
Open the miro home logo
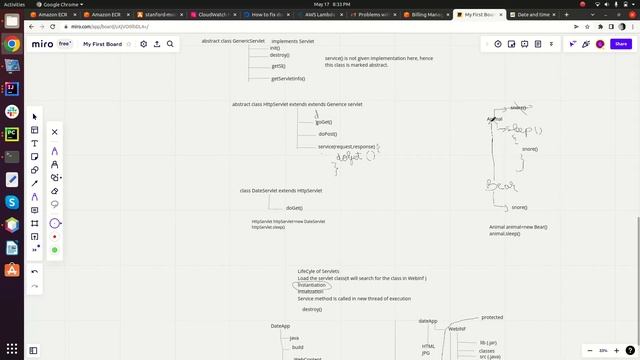tap(42, 44)
